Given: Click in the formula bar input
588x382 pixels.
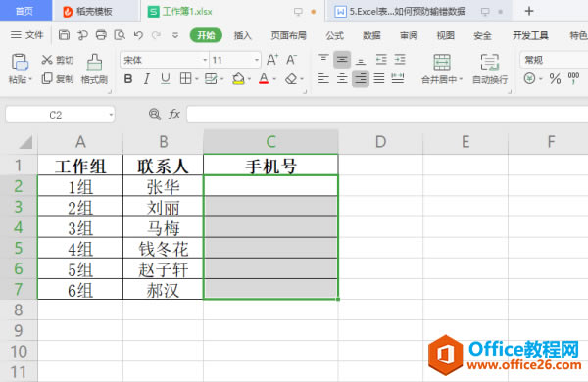Looking at the screenshot, I should (387, 115).
